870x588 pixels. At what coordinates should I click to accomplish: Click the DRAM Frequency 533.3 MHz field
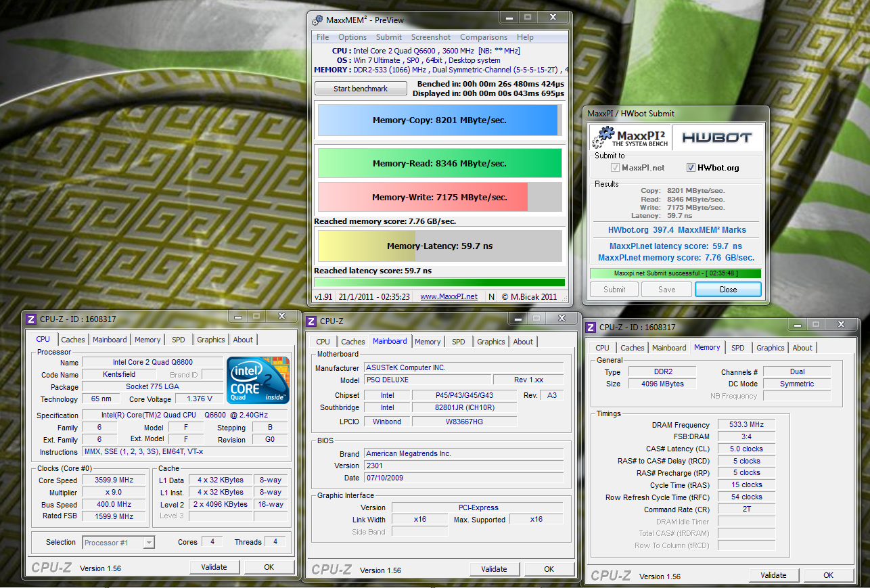click(747, 424)
